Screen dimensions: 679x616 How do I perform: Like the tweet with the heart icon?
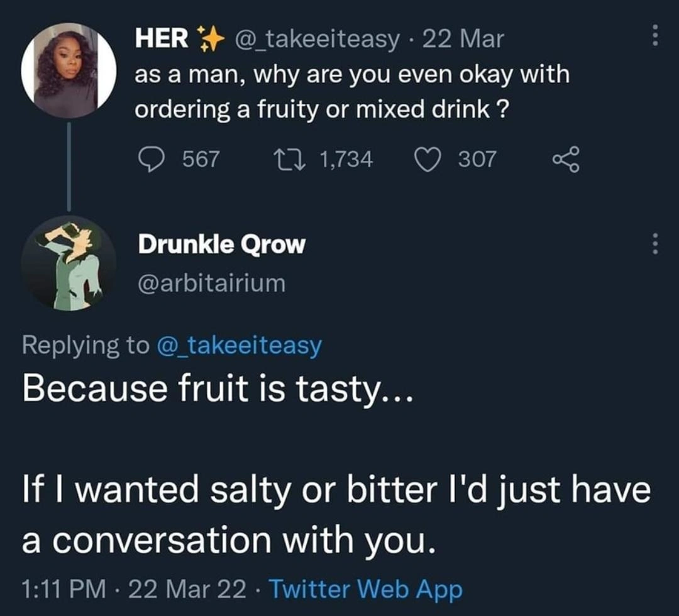428,160
